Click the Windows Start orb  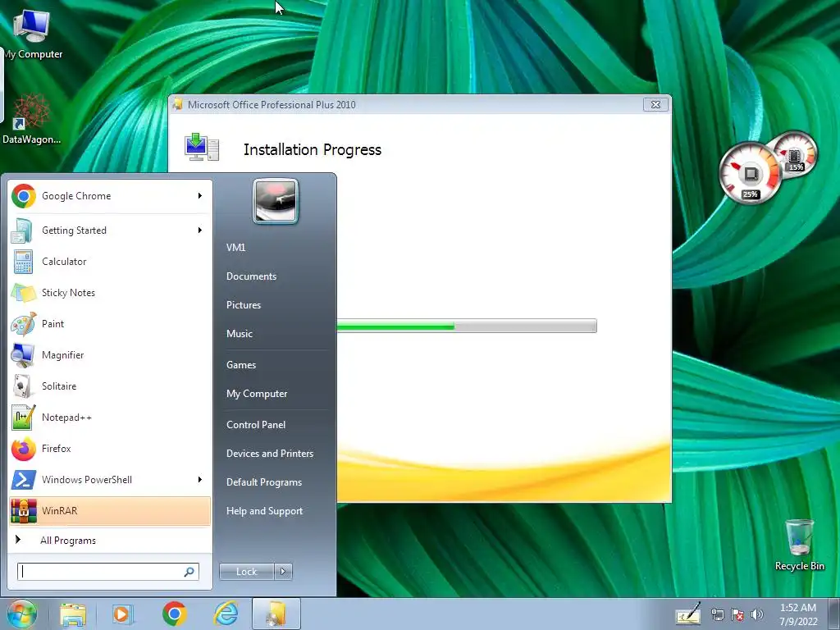tap(22, 614)
